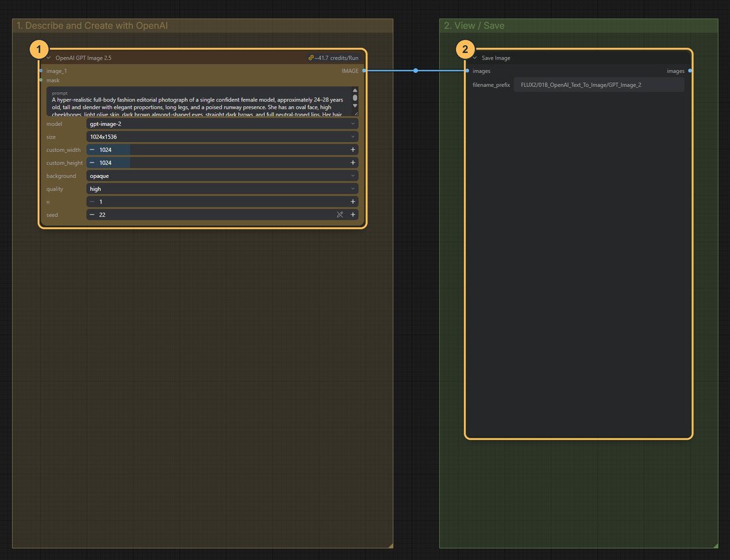The image size is (730, 560).
Task: Edit the filename_prefix field
Action: click(x=599, y=85)
